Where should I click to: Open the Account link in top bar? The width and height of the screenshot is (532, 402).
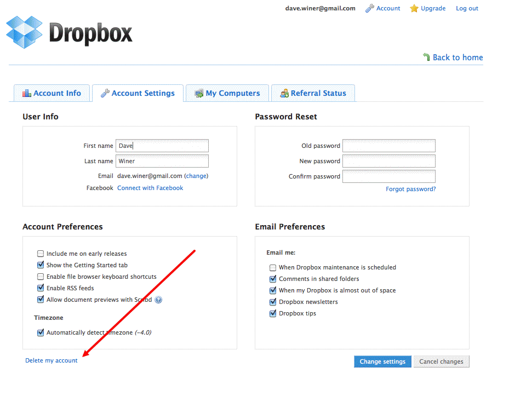tap(388, 8)
